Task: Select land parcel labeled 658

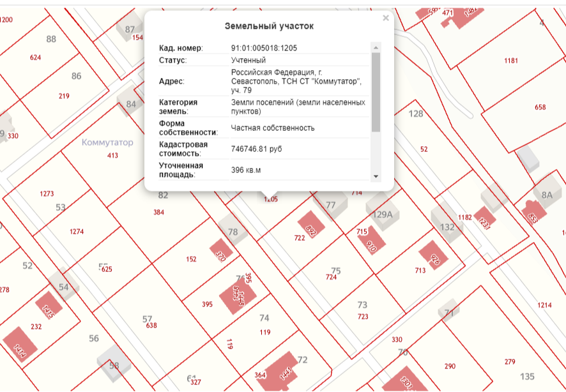Action: click(540, 107)
